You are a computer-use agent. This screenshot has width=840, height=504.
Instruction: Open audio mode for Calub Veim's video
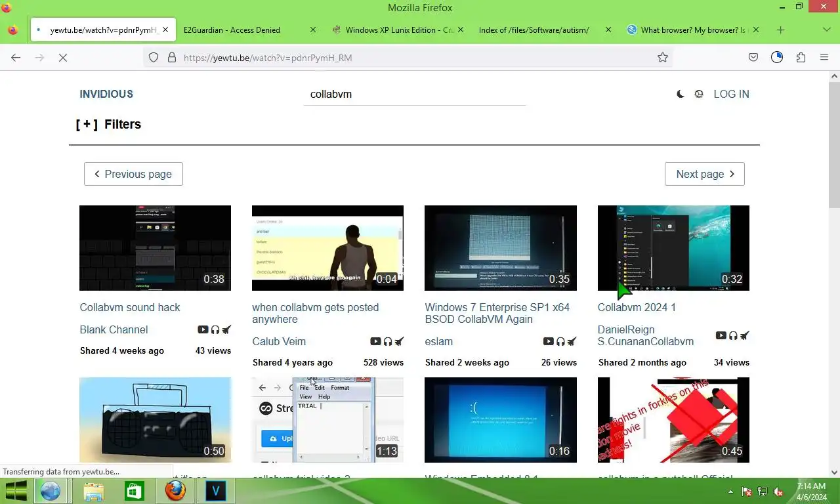(388, 341)
